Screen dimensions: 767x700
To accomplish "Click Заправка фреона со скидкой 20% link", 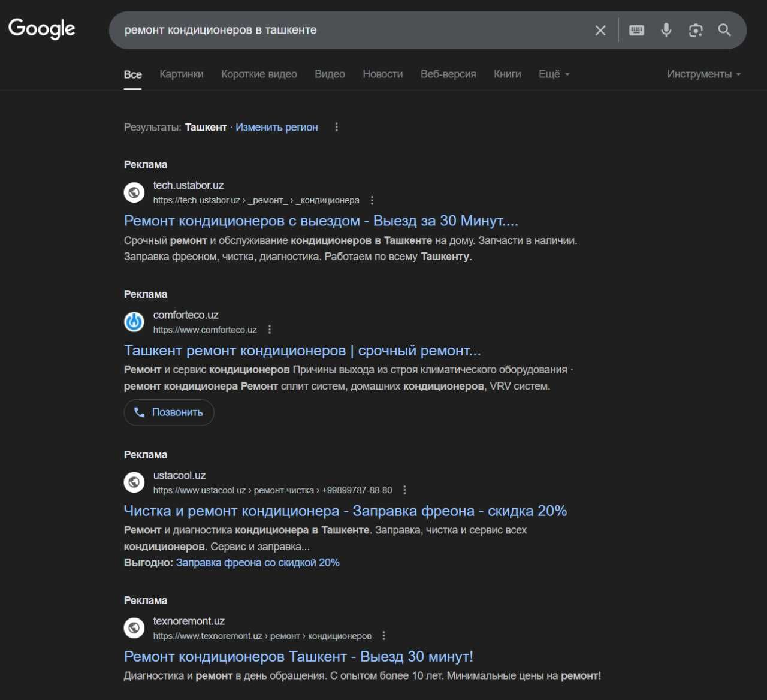I will tap(258, 563).
